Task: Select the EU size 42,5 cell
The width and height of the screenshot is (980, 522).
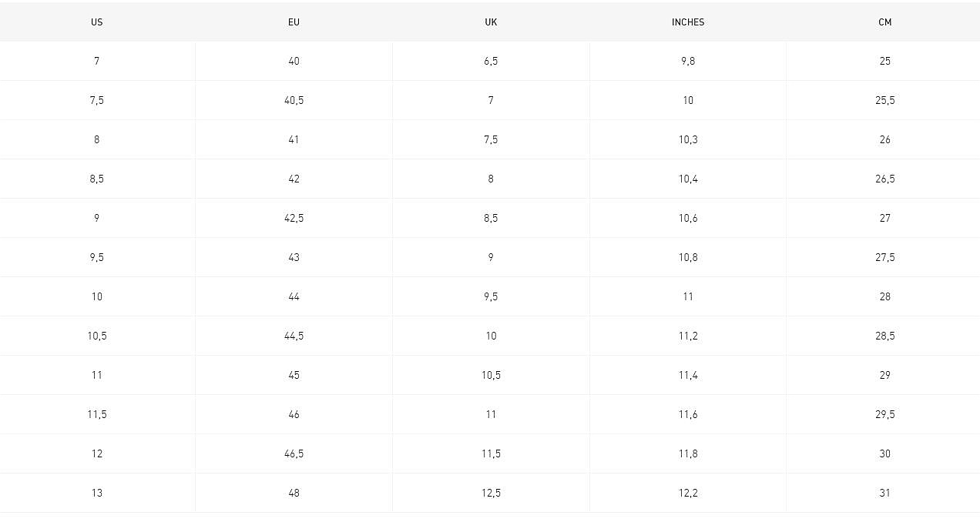Action: click(x=294, y=218)
